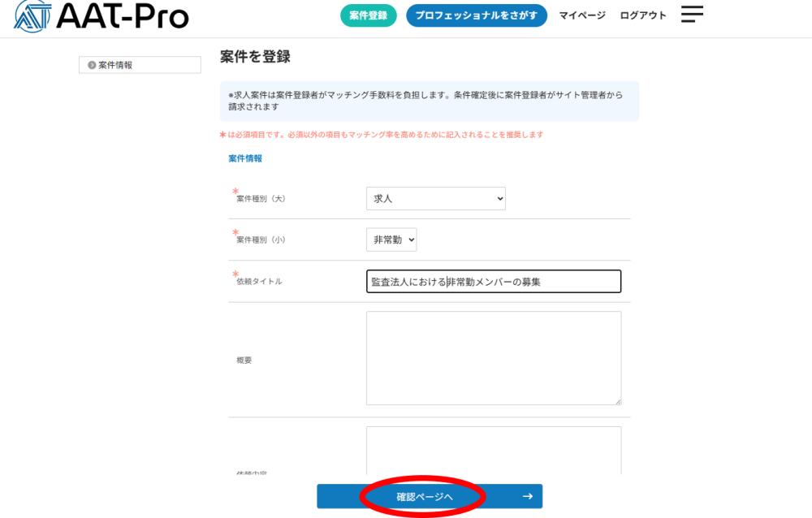The height and width of the screenshot is (518, 812).
Task: Select the 案件情報 sidebar item
Action: click(140, 65)
